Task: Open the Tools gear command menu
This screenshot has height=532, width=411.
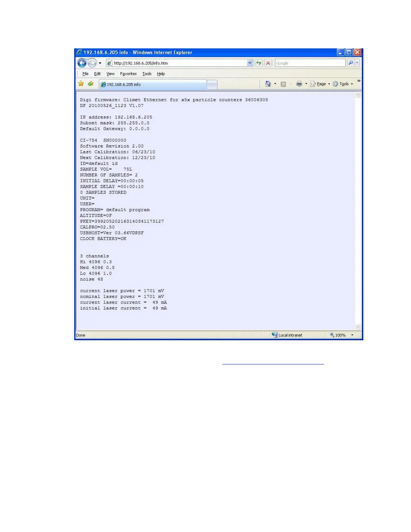Action: pos(343,84)
